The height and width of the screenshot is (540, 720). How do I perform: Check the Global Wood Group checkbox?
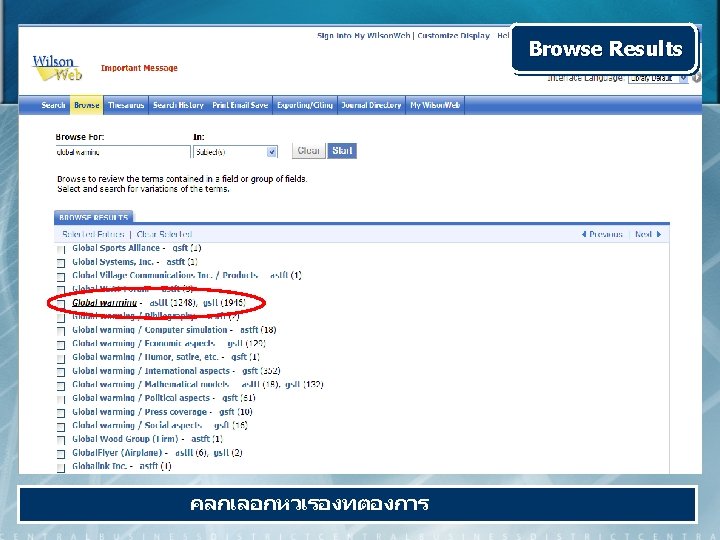(61, 440)
